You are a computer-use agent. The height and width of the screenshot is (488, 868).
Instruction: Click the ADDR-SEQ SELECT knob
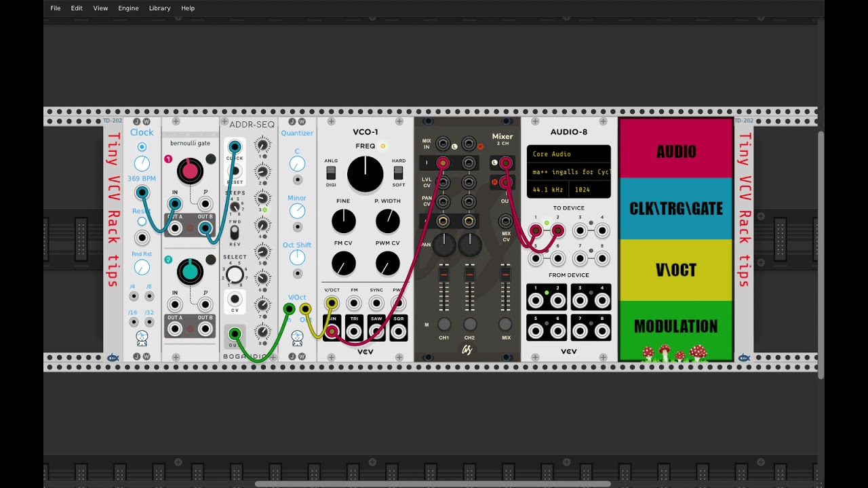(235, 274)
